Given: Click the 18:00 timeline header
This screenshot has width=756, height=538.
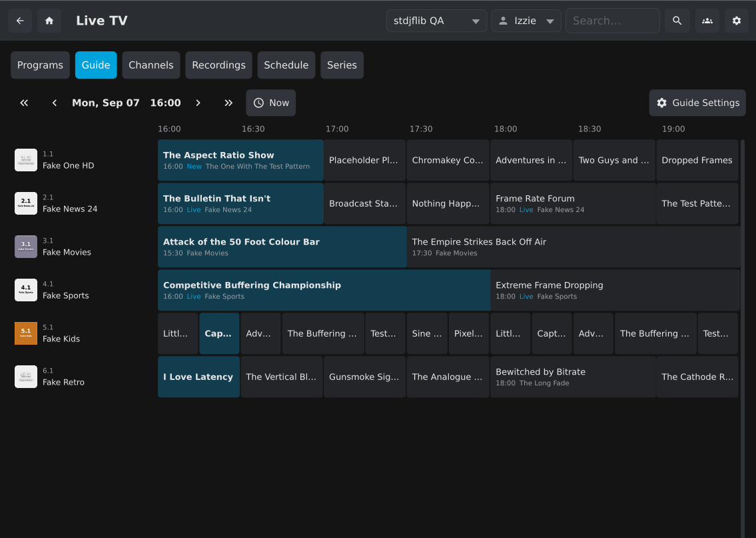Looking at the screenshot, I should pos(506,129).
